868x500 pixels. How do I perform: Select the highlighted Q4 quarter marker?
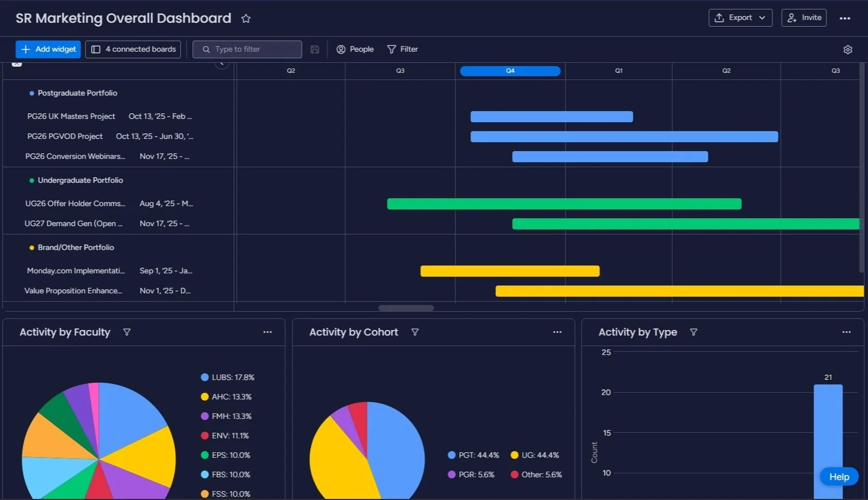[509, 71]
